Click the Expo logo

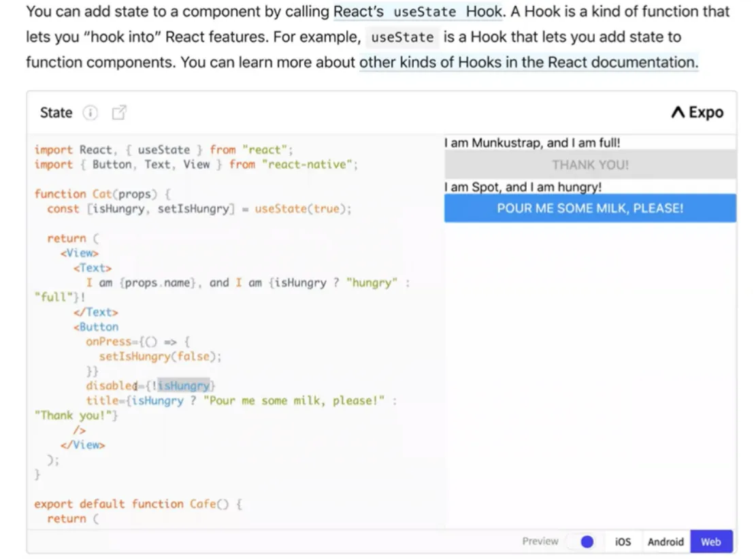point(698,112)
